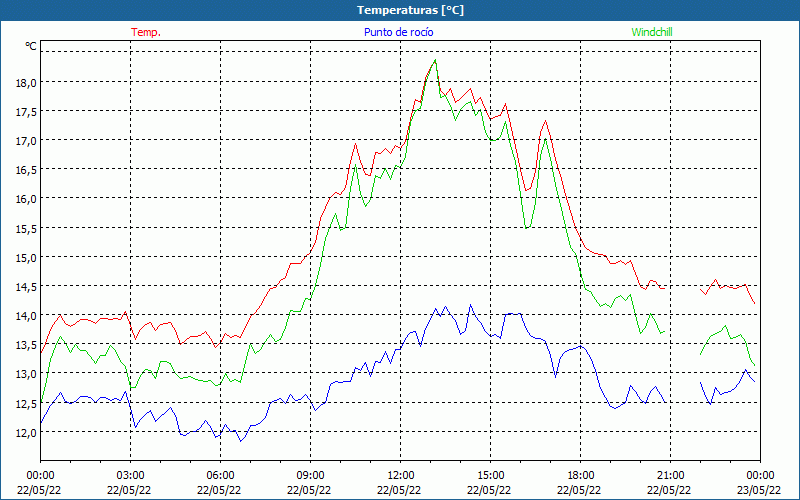Image resolution: width=800 pixels, height=500 pixels.
Task: Select the red 'Temp.' legend label
Action: click(146, 32)
